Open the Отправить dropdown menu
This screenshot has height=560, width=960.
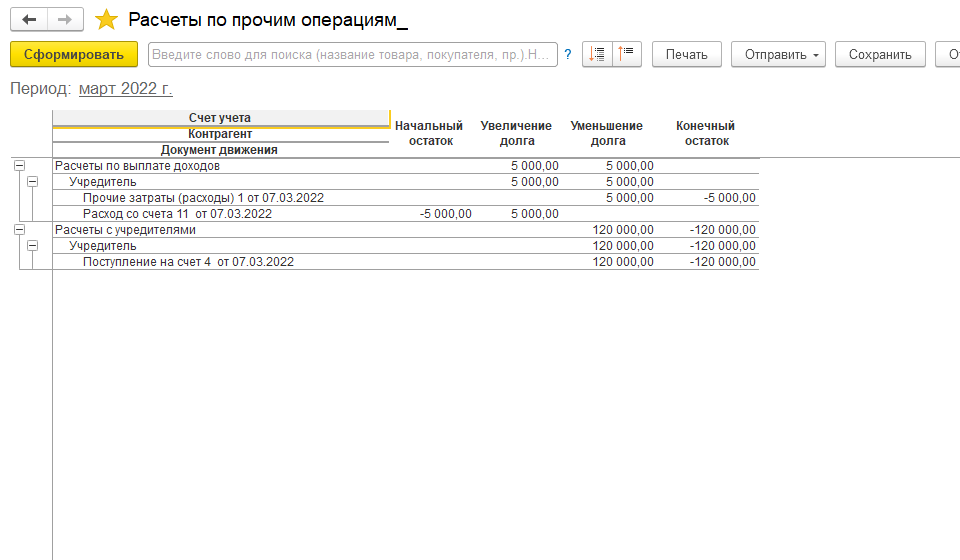point(777,55)
